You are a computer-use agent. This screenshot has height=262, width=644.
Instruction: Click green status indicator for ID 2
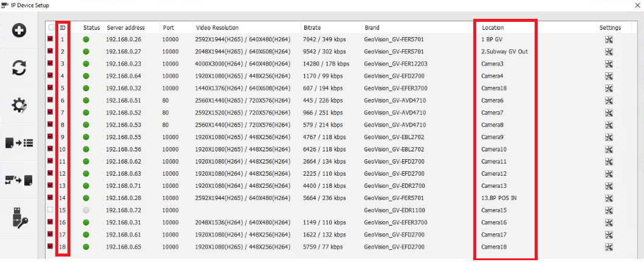(86, 52)
